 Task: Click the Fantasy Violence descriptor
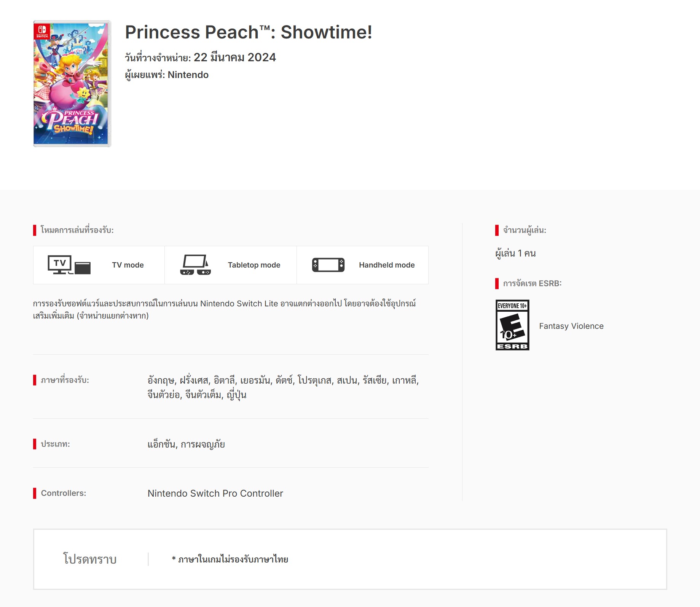pos(571,326)
